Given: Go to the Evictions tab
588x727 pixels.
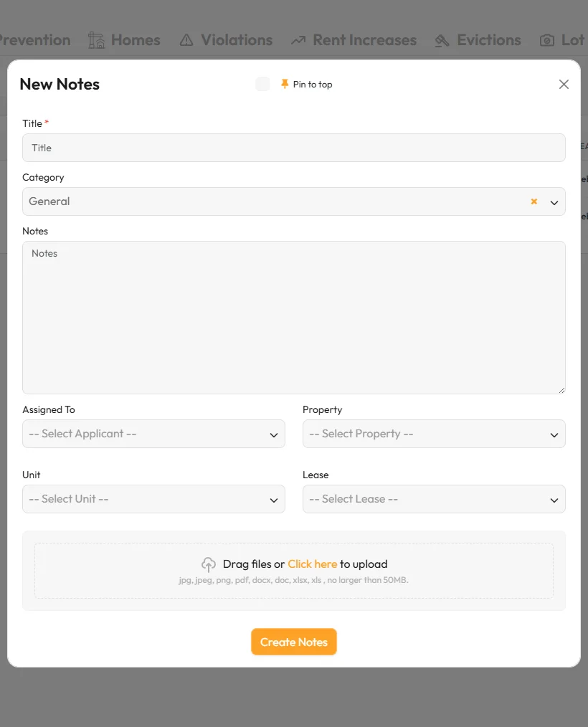Looking at the screenshot, I should coord(478,40).
